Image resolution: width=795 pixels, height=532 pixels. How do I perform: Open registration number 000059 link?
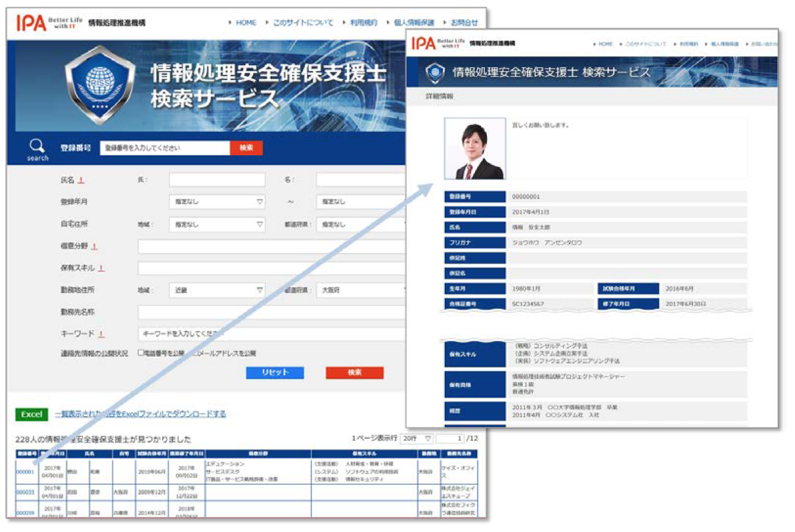pos(25,512)
